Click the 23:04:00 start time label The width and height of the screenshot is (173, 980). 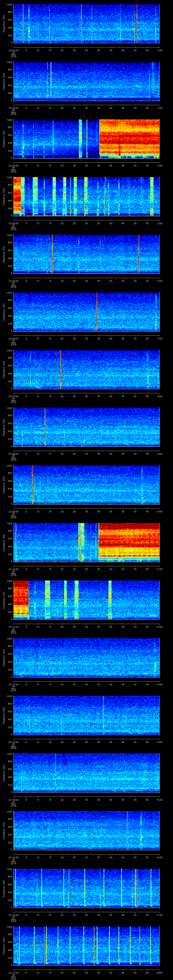click(13, 223)
